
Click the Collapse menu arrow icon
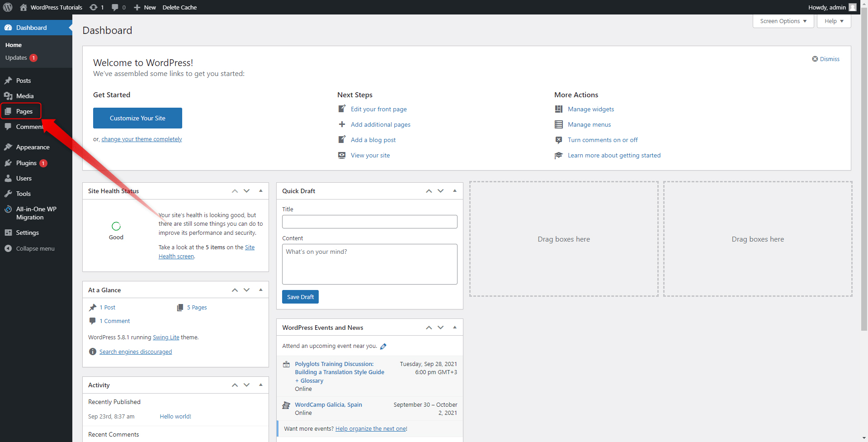coord(8,248)
